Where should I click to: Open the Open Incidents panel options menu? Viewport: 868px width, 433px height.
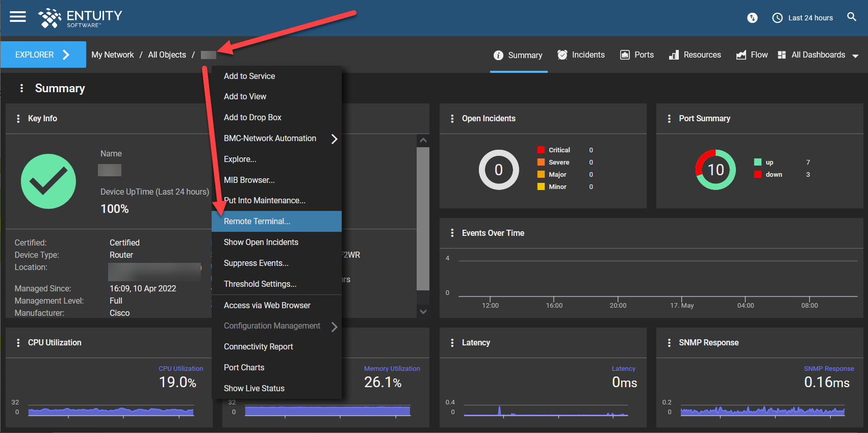click(x=452, y=118)
